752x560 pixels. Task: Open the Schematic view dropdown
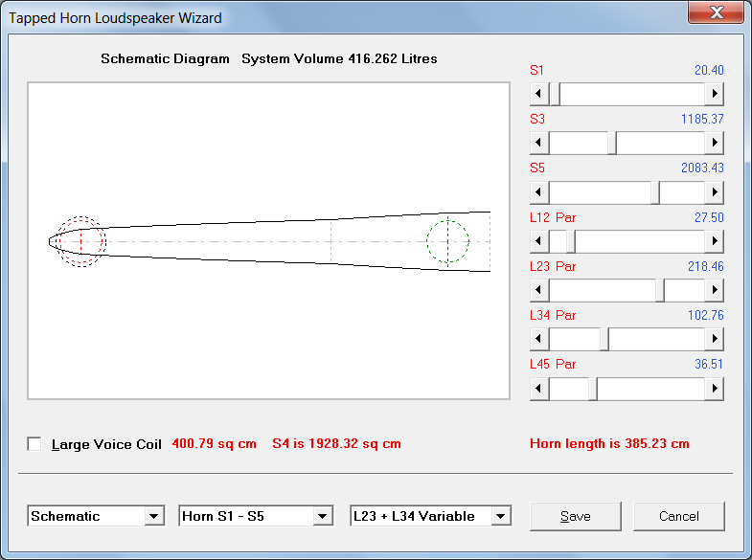[96, 516]
